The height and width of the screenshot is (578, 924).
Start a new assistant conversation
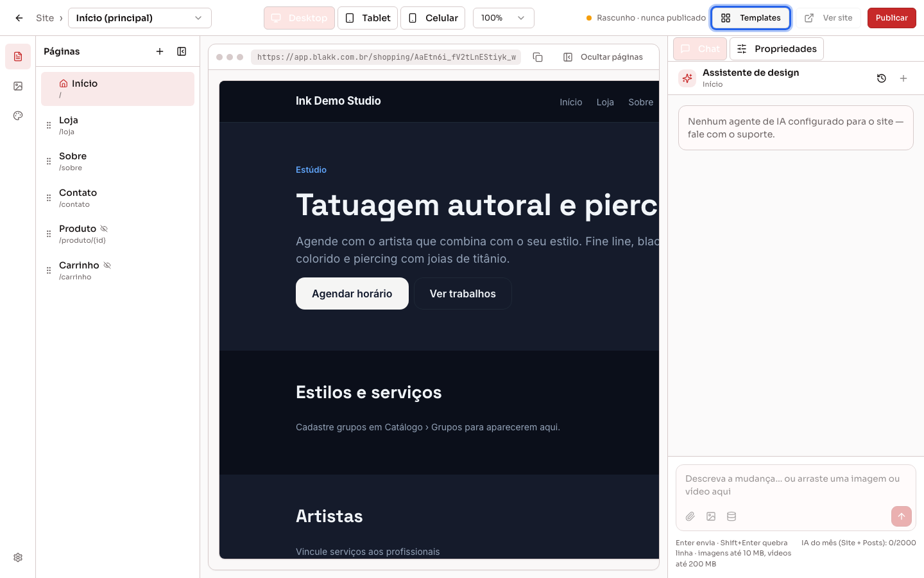903,78
